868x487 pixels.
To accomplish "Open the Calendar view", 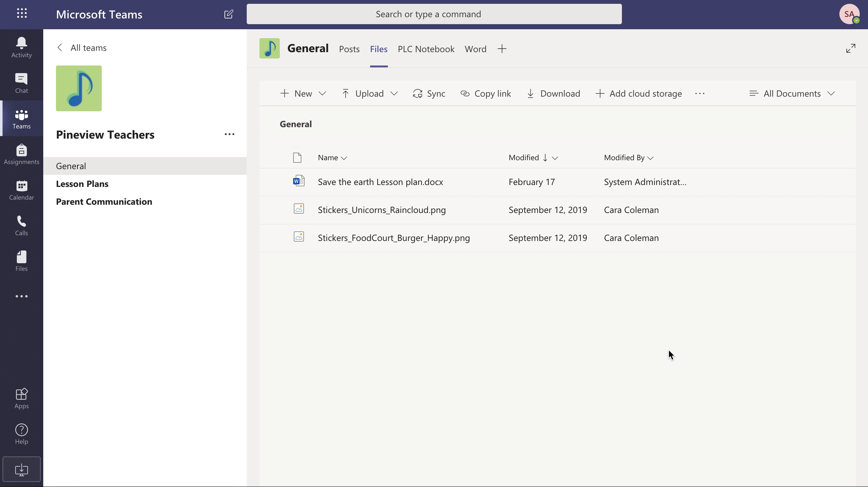I will click(x=21, y=190).
